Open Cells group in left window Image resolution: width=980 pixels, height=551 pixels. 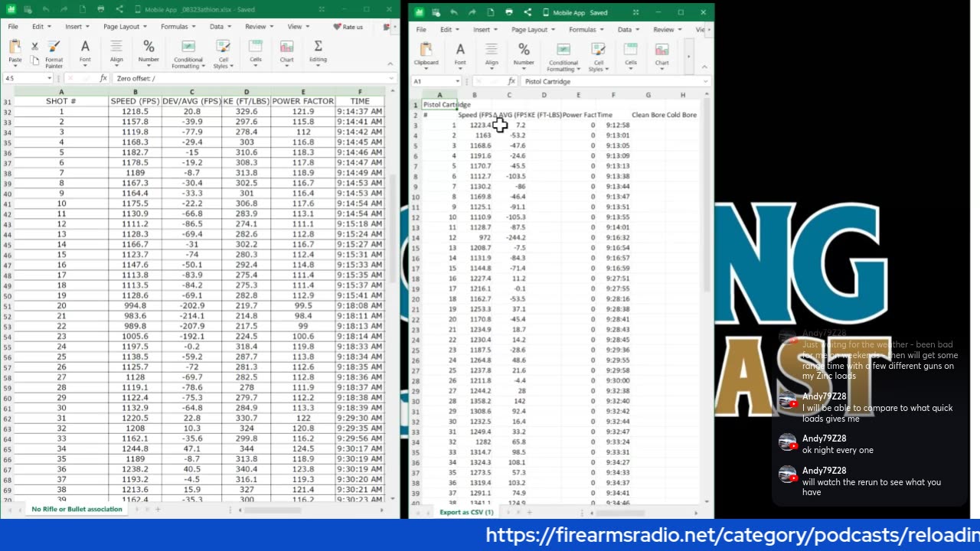(x=256, y=51)
